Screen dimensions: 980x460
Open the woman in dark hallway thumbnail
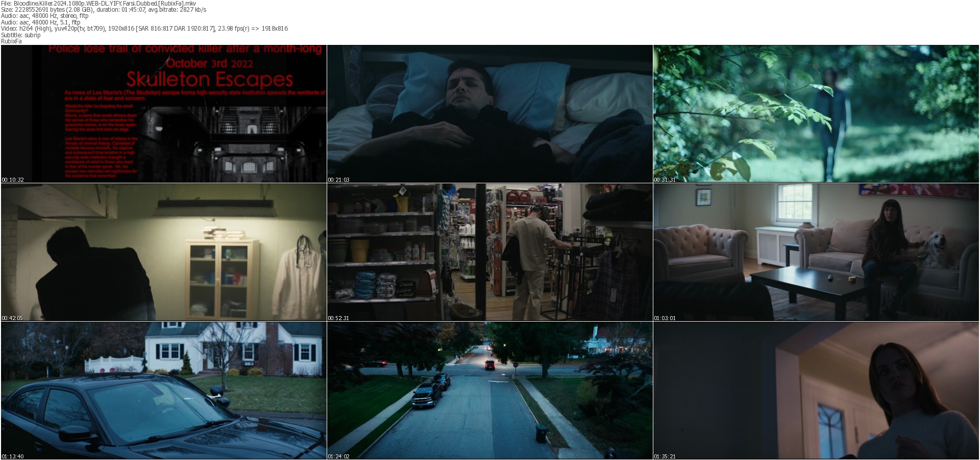[816, 391]
